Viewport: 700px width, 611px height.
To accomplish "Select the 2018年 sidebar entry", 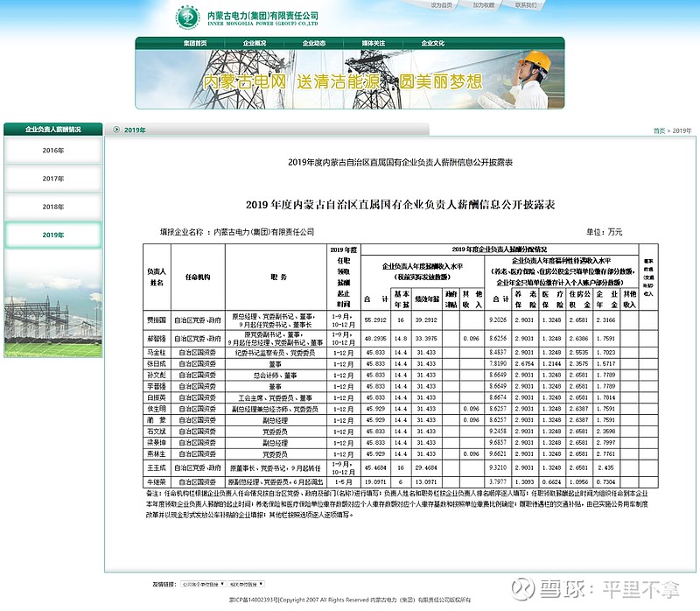I will tap(53, 207).
